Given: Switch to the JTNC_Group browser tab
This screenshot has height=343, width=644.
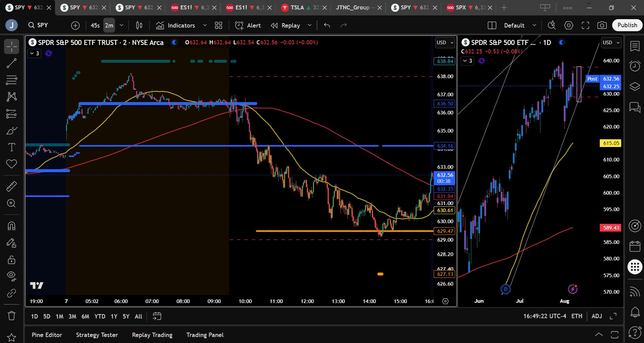Looking at the screenshot, I should point(358,7).
